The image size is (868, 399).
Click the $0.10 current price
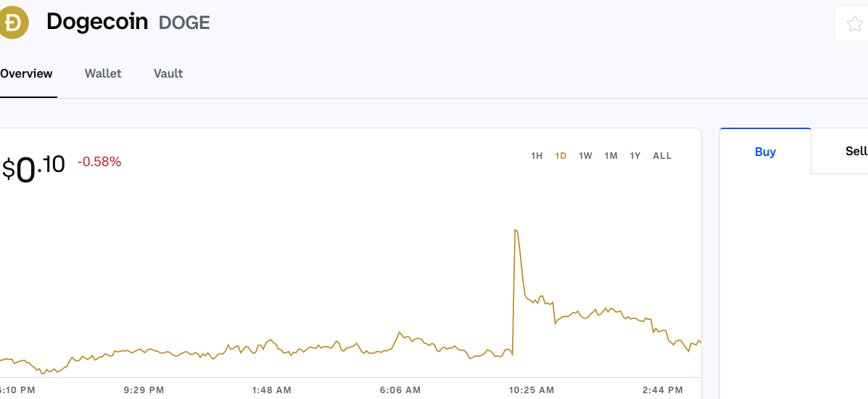click(x=33, y=168)
